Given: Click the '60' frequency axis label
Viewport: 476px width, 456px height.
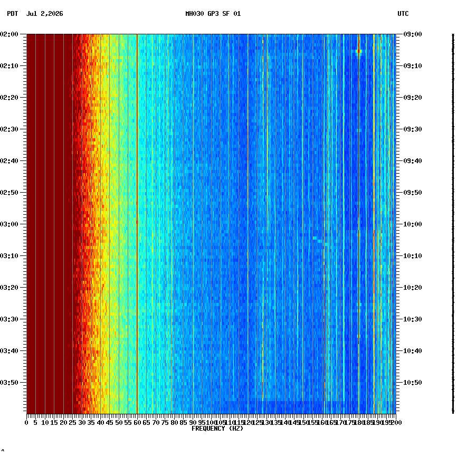Looking at the screenshot, I should point(137,423).
